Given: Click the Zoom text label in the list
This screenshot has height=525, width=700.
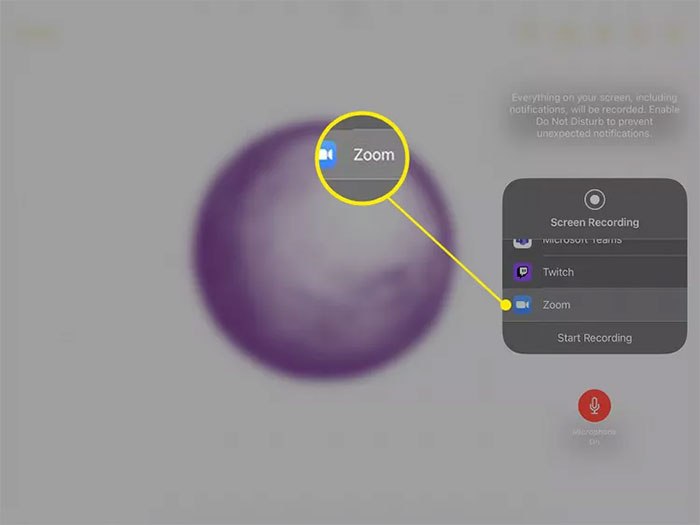Looking at the screenshot, I should (x=556, y=305).
